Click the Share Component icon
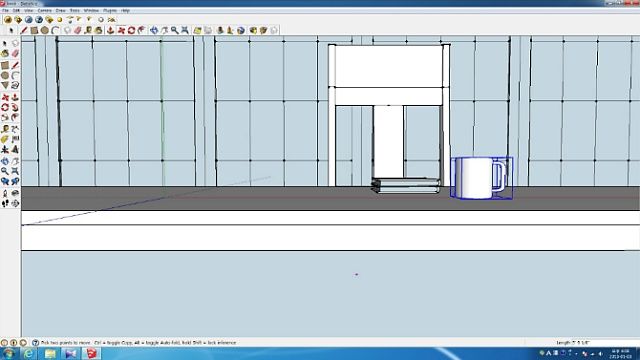 [274, 30]
